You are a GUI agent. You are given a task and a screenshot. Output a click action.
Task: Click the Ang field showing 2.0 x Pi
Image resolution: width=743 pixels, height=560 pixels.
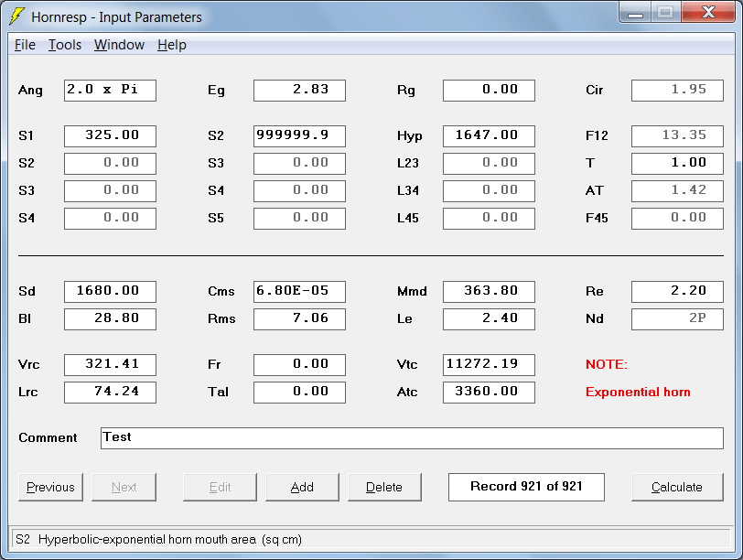[x=110, y=90]
